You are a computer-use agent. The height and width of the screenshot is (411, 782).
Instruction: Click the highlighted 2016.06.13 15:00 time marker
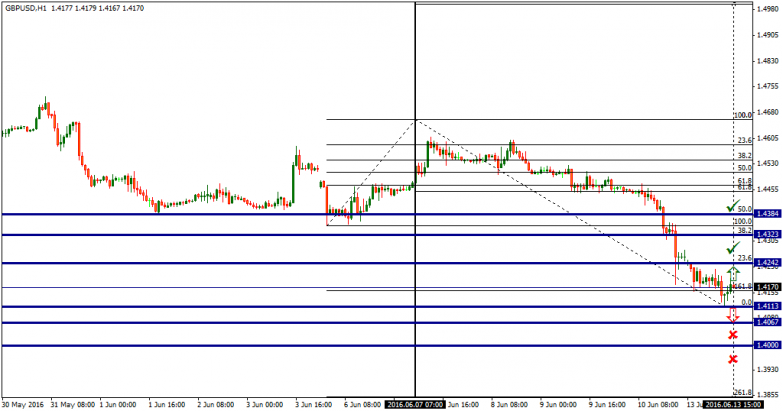tap(733, 405)
